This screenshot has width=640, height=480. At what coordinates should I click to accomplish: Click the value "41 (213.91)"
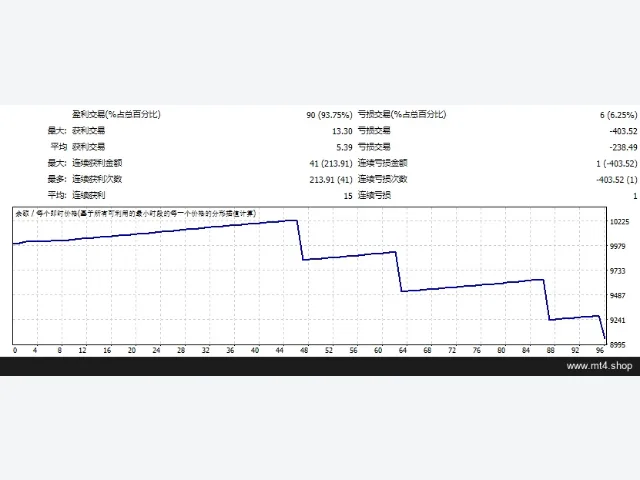[x=331, y=164]
